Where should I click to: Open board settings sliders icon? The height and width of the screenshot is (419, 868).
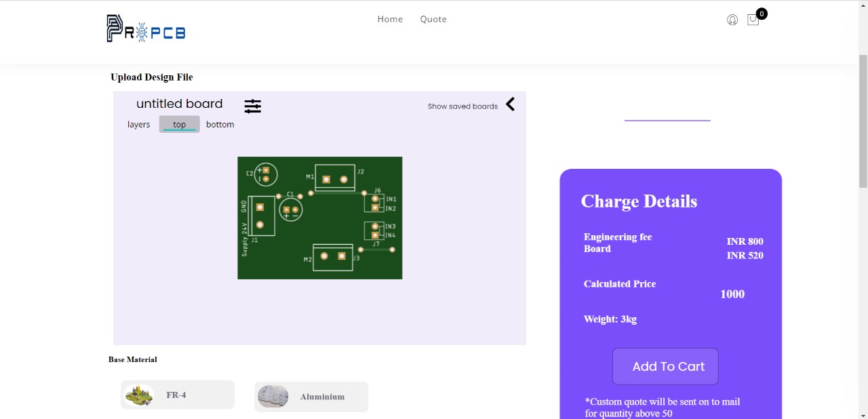(x=253, y=106)
